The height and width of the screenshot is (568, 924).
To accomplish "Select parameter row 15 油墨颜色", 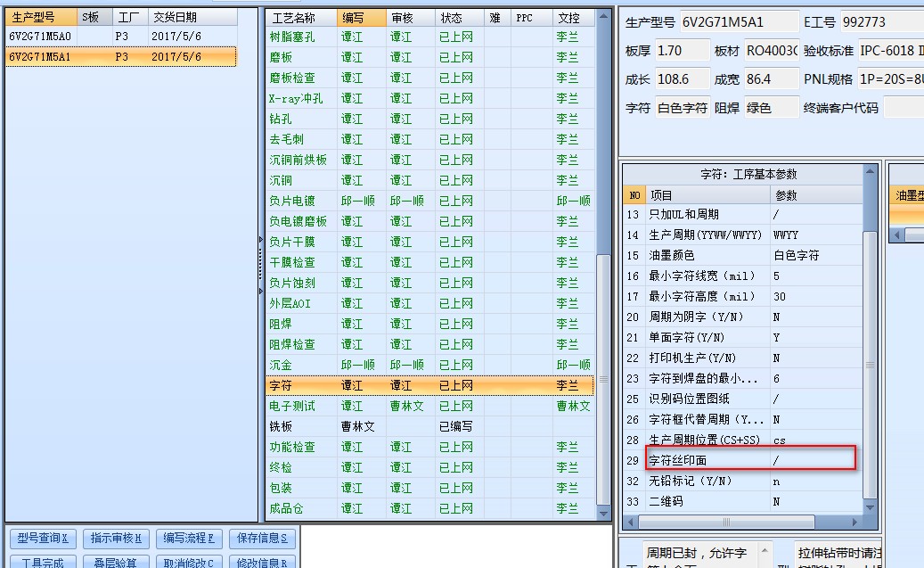I will click(743, 255).
